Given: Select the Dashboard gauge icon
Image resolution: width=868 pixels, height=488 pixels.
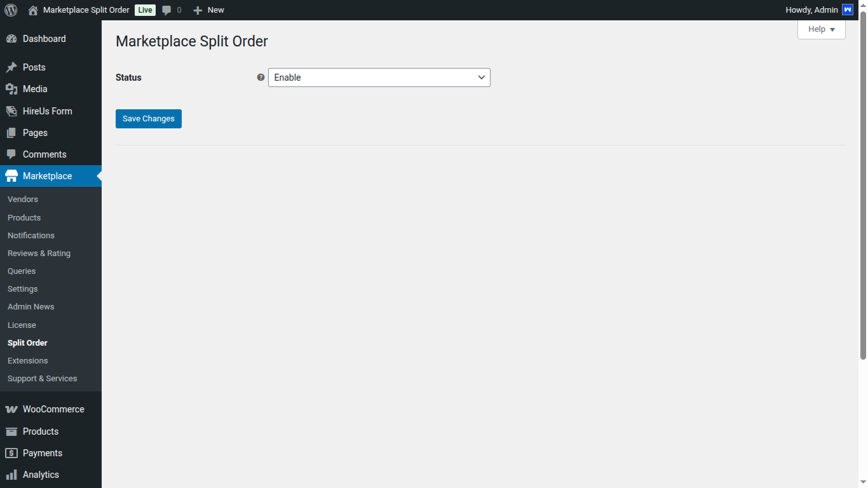Looking at the screenshot, I should tap(13, 38).
